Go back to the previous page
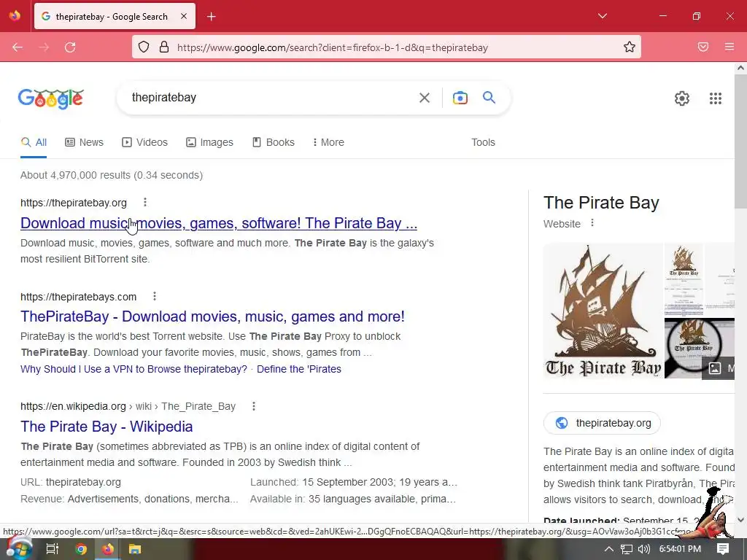 click(x=18, y=47)
